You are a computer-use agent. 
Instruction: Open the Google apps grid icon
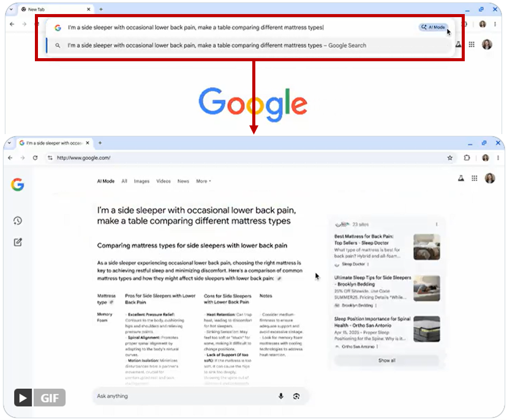coord(474,178)
